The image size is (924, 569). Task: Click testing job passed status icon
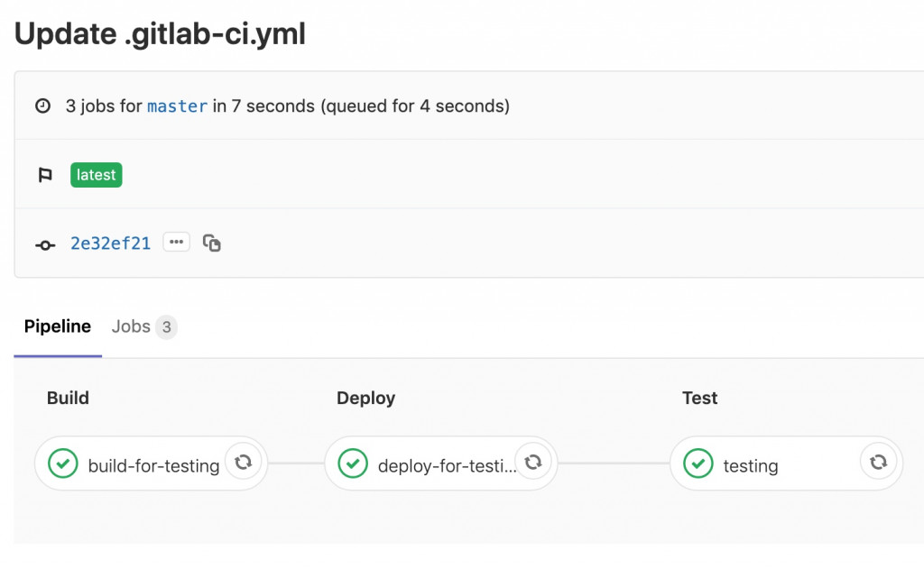point(698,463)
